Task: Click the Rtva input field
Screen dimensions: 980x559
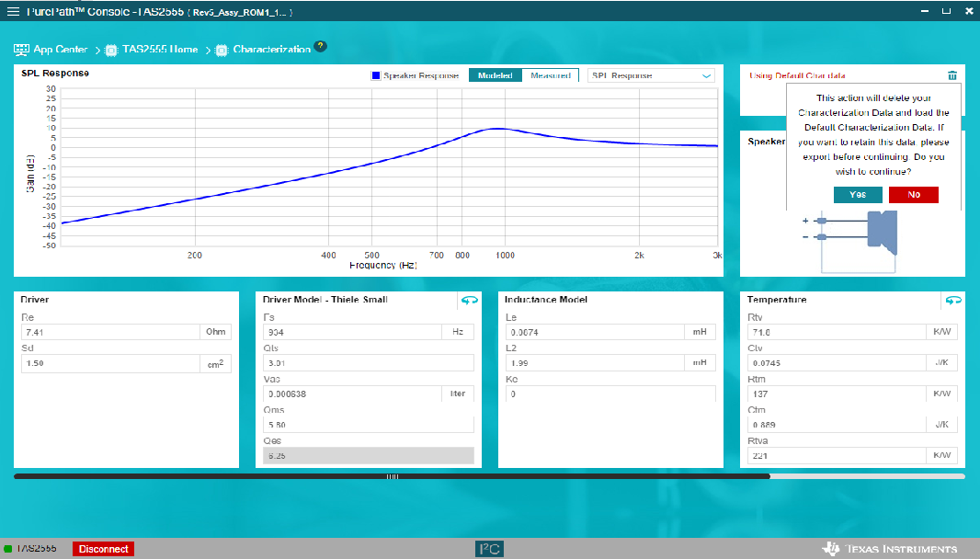Action: click(x=837, y=456)
